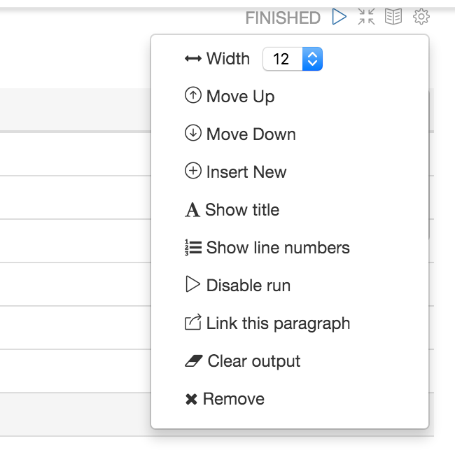Click the Remove X icon
Screen dimensions: 455x476
pos(191,400)
